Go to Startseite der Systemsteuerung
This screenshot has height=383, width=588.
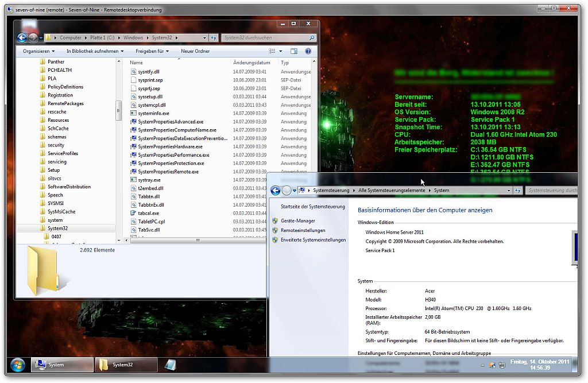(x=313, y=207)
